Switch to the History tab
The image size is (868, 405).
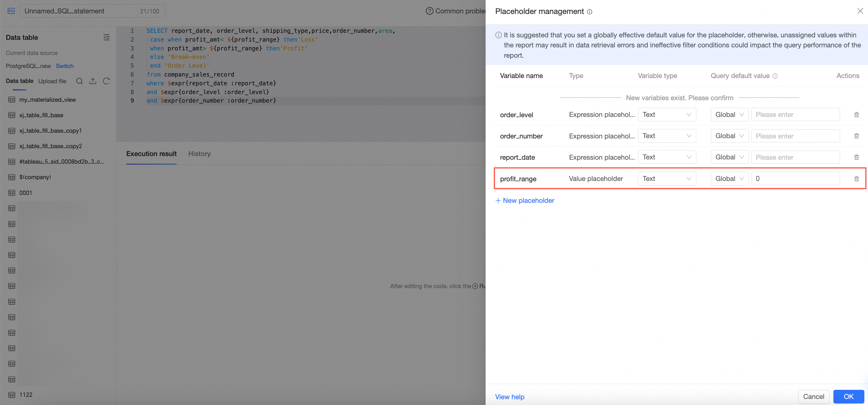199,154
